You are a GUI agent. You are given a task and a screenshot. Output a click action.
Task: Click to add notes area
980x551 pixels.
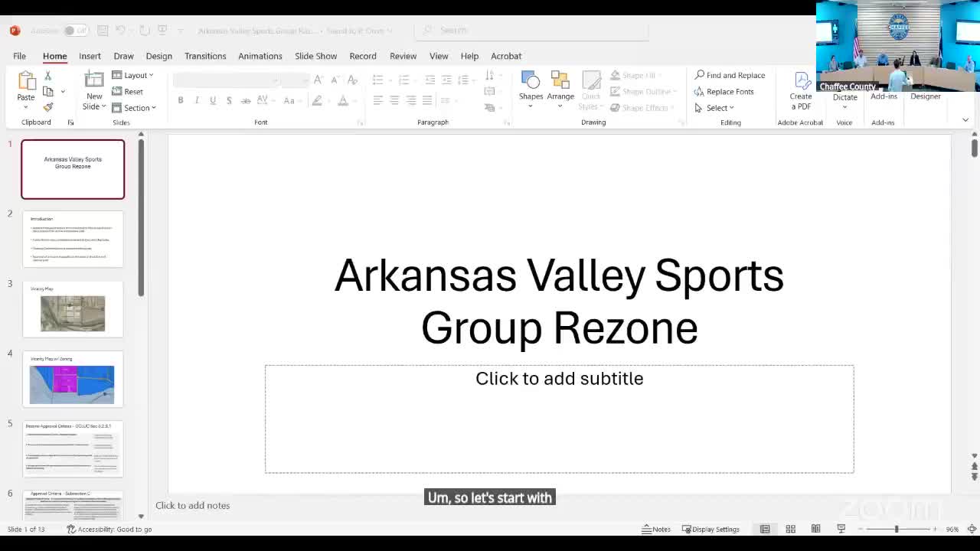click(192, 505)
